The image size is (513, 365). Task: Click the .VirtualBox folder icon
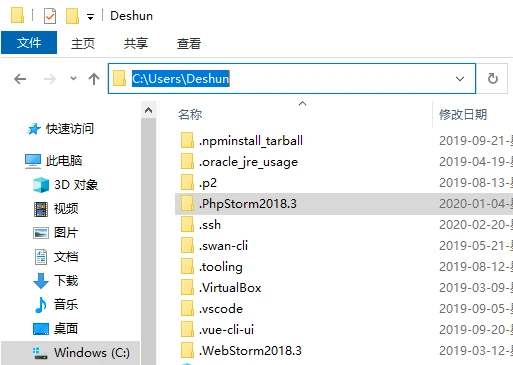click(187, 287)
